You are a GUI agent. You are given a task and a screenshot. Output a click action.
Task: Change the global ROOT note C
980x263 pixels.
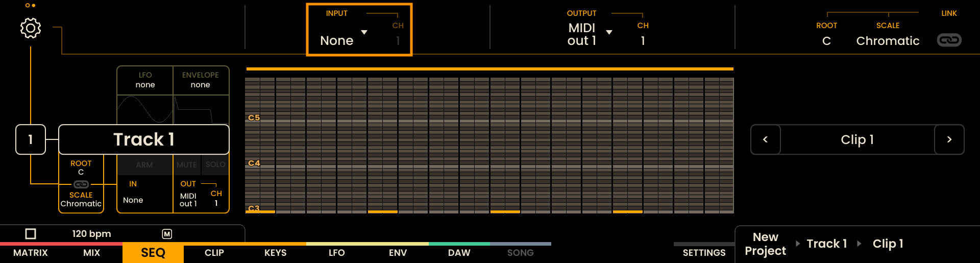click(827, 41)
